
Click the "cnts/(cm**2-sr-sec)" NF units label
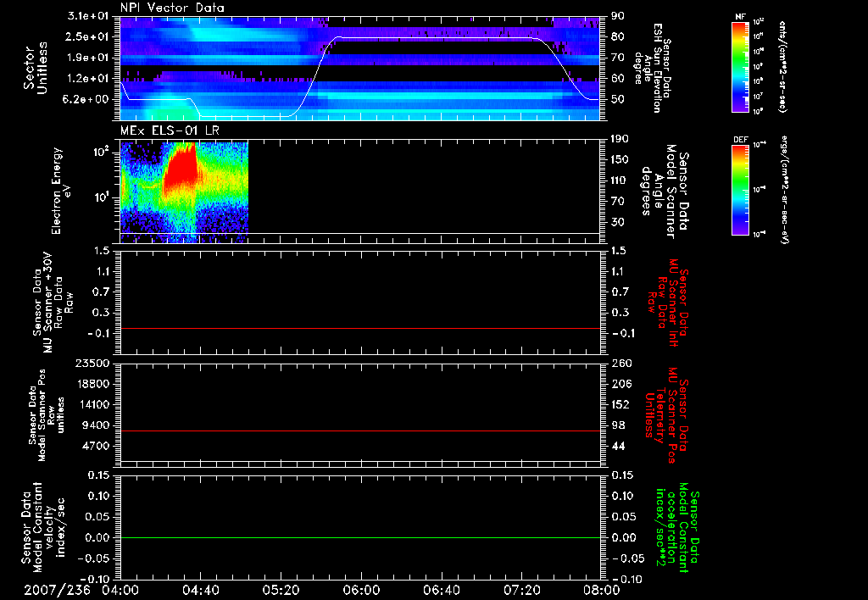[782, 67]
